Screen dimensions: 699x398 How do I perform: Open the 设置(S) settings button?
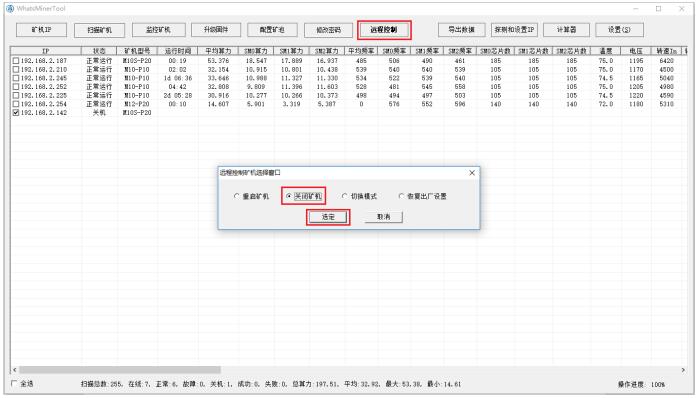click(619, 30)
